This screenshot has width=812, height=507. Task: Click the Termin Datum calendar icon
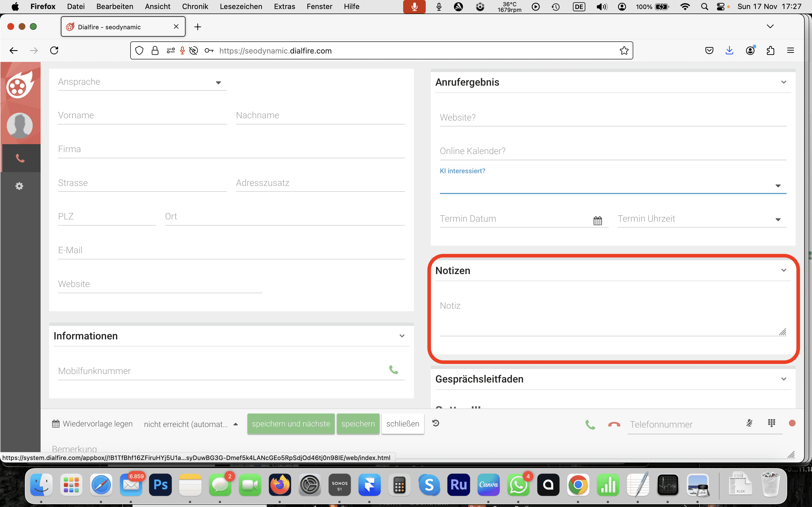point(598,220)
